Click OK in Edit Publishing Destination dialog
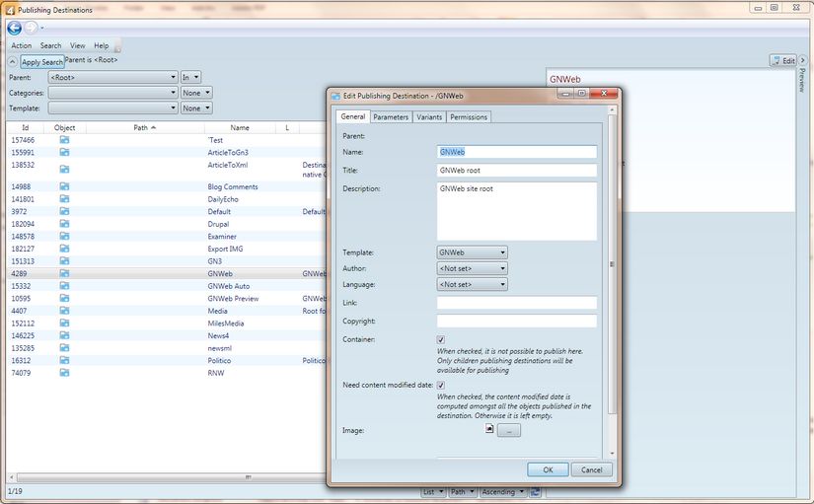 548,469
